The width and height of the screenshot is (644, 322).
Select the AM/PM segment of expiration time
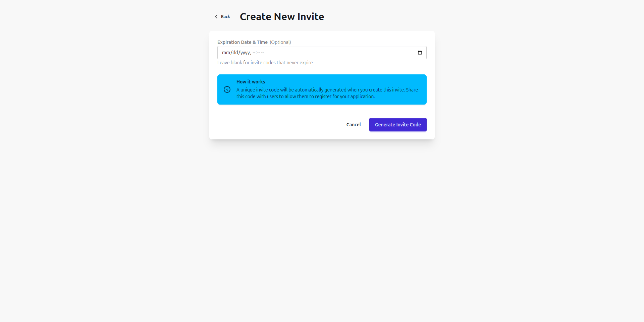[x=262, y=53]
